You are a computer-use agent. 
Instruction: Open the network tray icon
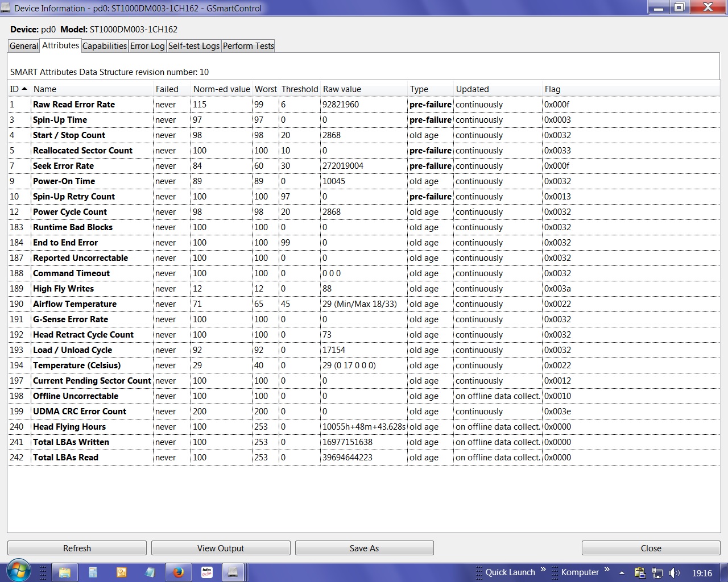pos(657,573)
